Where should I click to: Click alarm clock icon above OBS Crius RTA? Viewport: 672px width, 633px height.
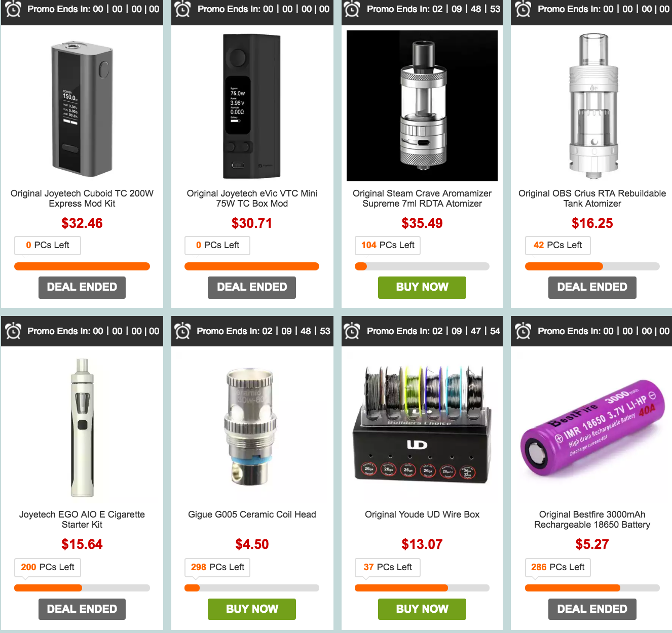tap(523, 9)
